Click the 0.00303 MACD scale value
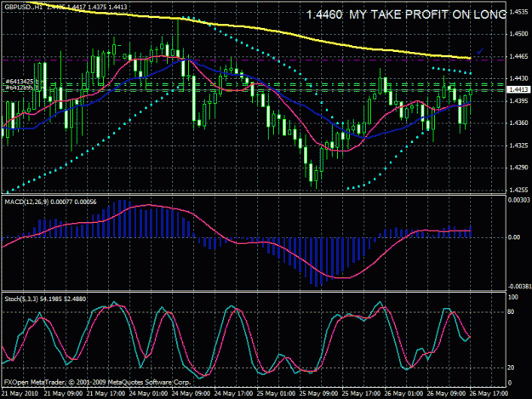Image resolution: width=532 pixels, height=399 pixels. pos(518,200)
